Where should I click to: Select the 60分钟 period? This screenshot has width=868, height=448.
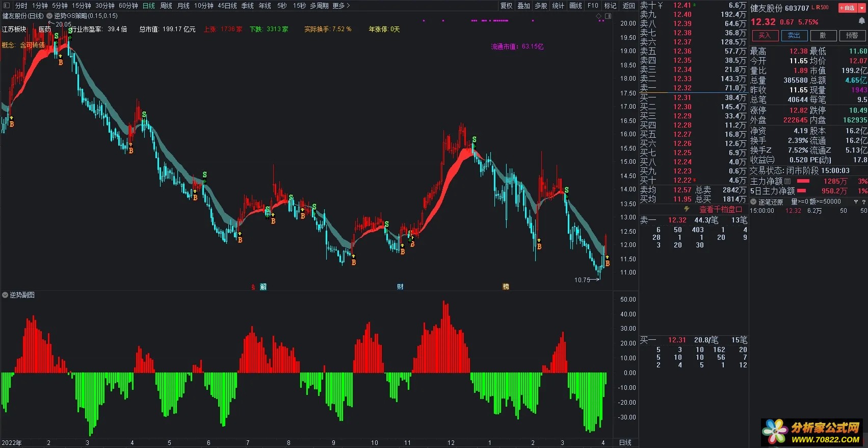pos(128,6)
